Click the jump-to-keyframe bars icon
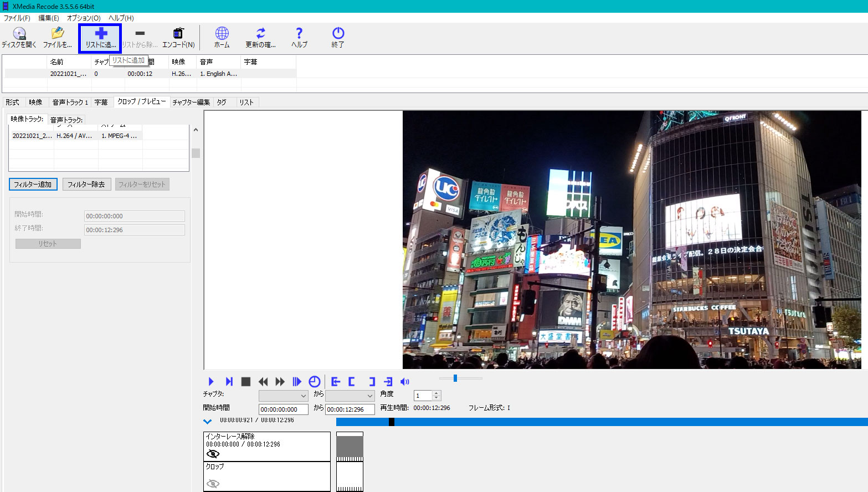This screenshot has width=868, height=492. (297, 381)
